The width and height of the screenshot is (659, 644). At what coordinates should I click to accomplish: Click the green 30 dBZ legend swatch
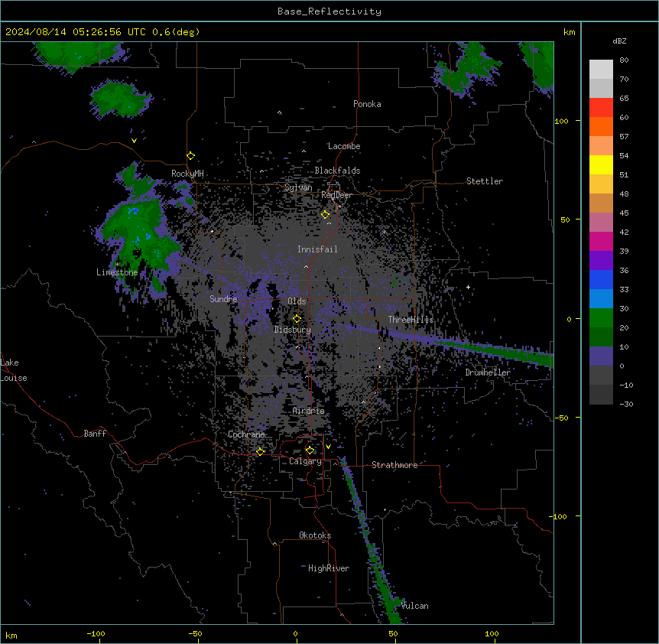pos(601,318)
